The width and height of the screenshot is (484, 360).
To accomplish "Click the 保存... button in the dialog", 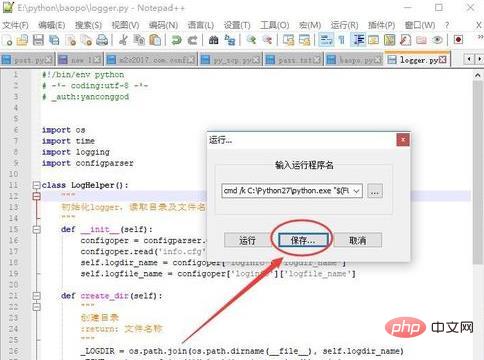I will [303, 240].
